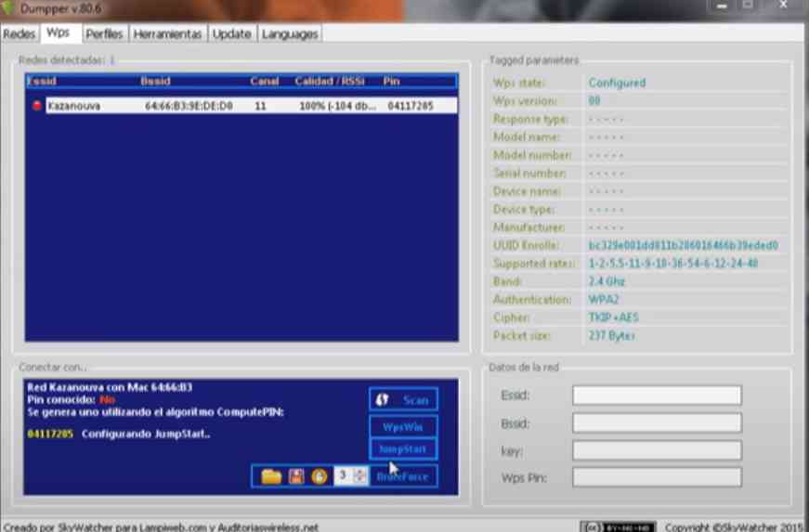Click the WpsWin button
The image size is (809, 532).
(x=403, y=427)
